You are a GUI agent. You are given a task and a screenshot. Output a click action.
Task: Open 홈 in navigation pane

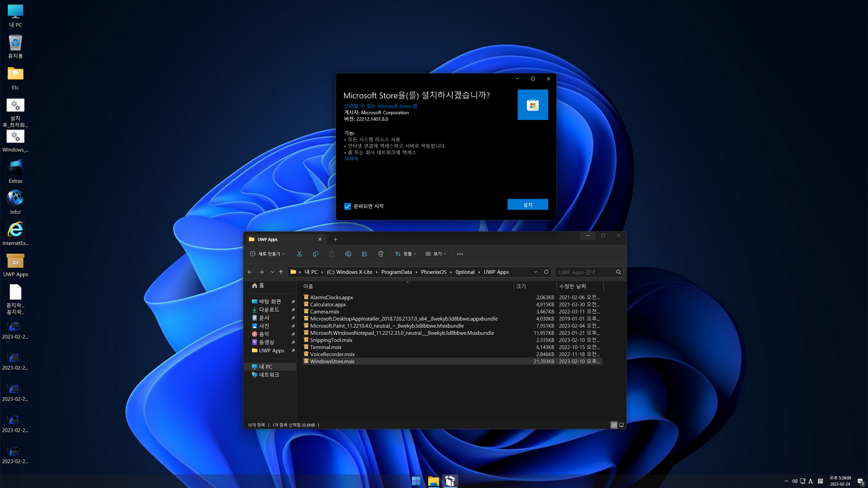tap(258, 286)
